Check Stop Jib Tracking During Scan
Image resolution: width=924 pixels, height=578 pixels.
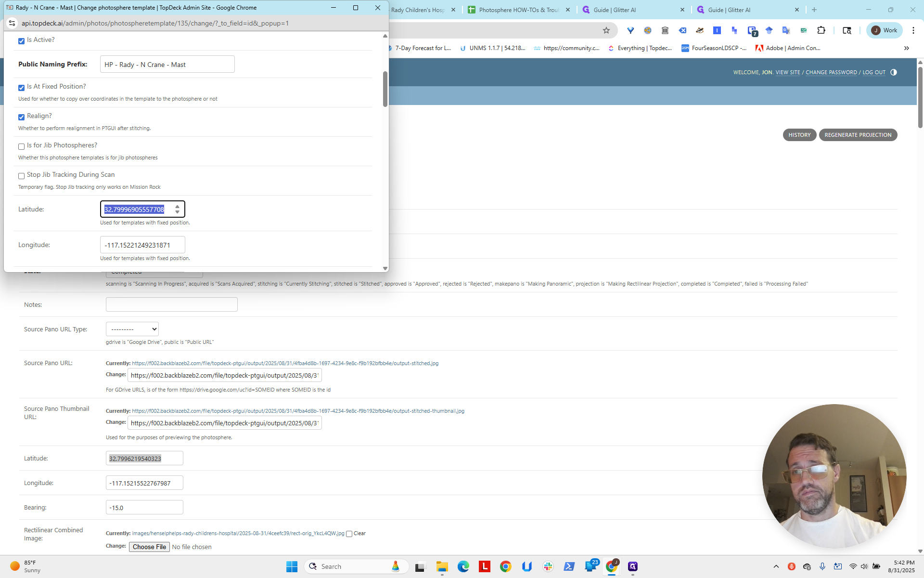coord(21,176)
